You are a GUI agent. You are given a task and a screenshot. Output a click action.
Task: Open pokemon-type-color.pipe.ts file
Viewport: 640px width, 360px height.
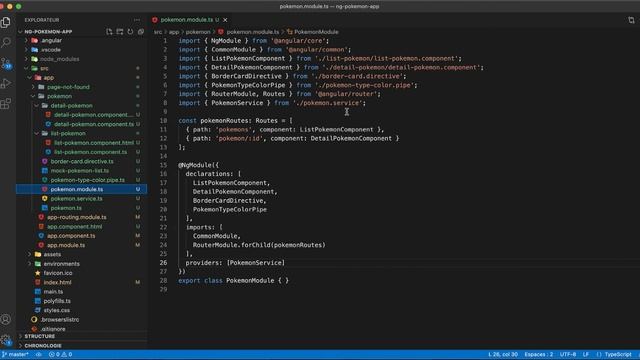pyautogui.click(x=87, y=180)
